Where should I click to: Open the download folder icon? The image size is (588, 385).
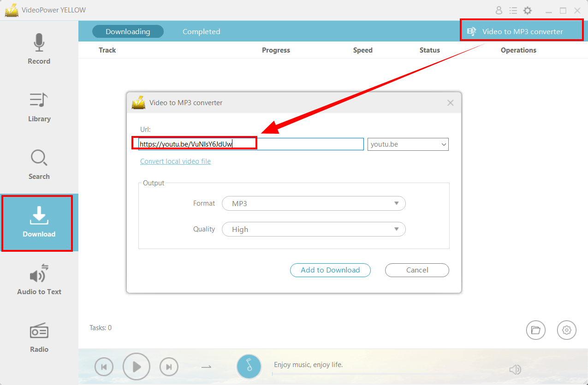click(x=535, y=330)
